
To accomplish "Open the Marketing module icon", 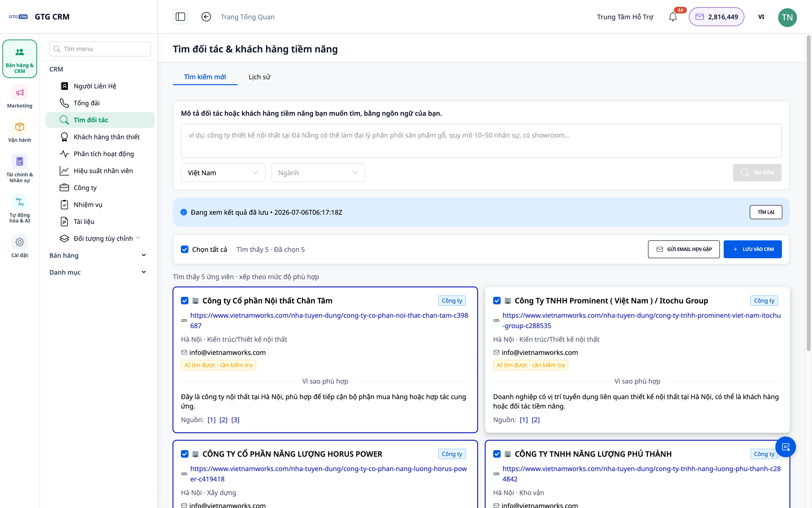I will coord(20,92).
